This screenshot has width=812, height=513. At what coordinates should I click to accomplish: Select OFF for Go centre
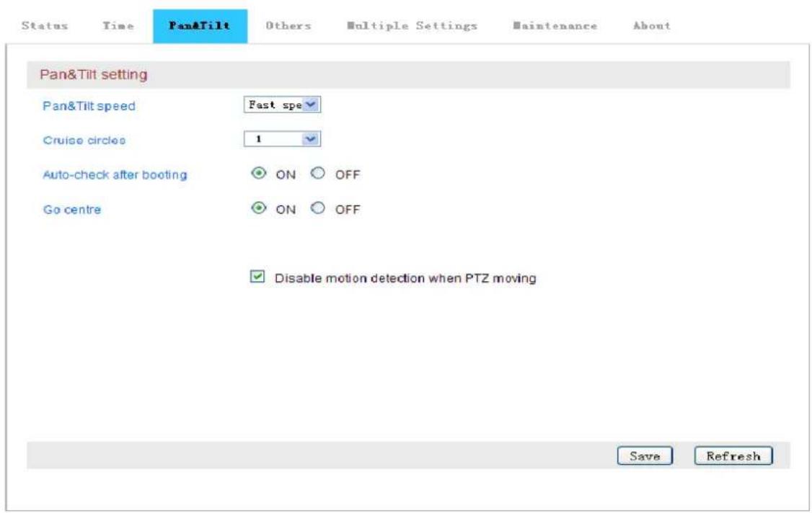coord(318,208)
